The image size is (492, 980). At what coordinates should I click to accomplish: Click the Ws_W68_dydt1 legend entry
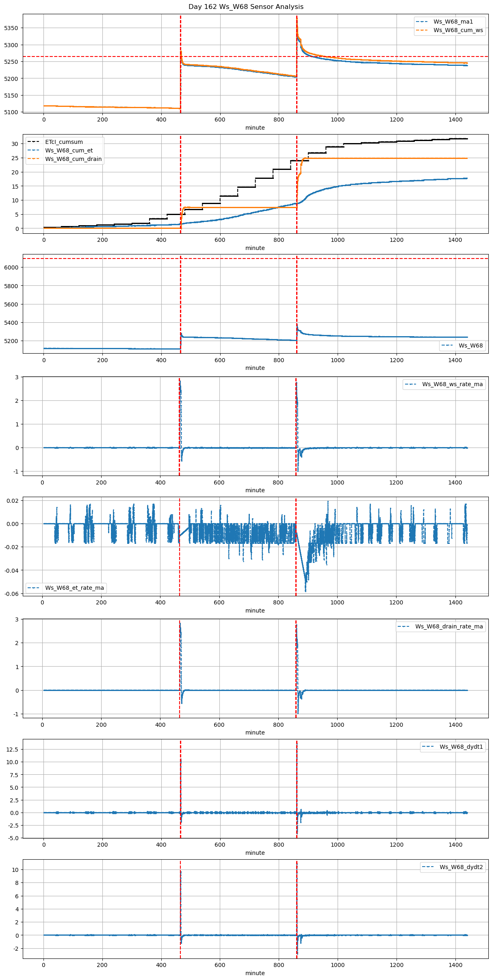(461, 747)
